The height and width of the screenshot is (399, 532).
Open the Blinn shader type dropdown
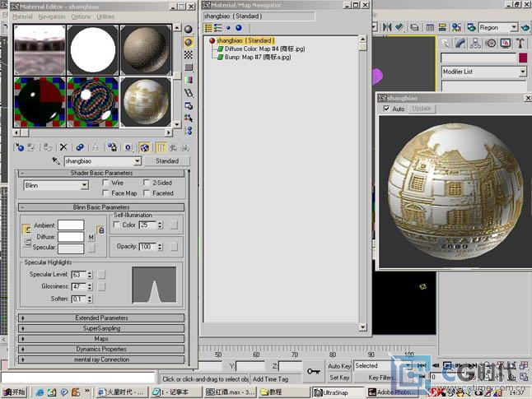coord(84,186)
